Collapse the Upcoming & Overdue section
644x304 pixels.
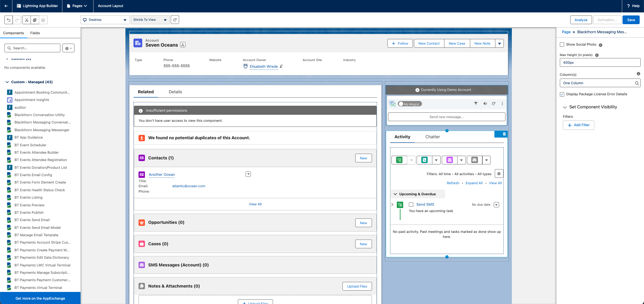395,194
